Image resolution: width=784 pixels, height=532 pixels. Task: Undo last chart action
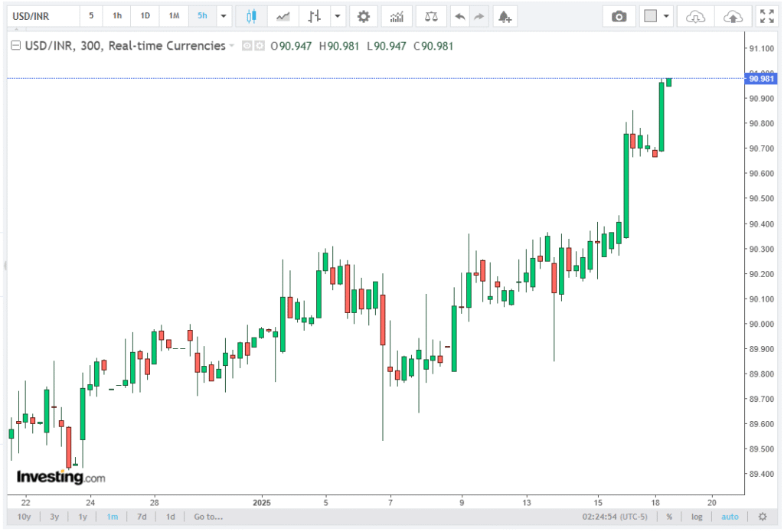click(x=459, y=16)
